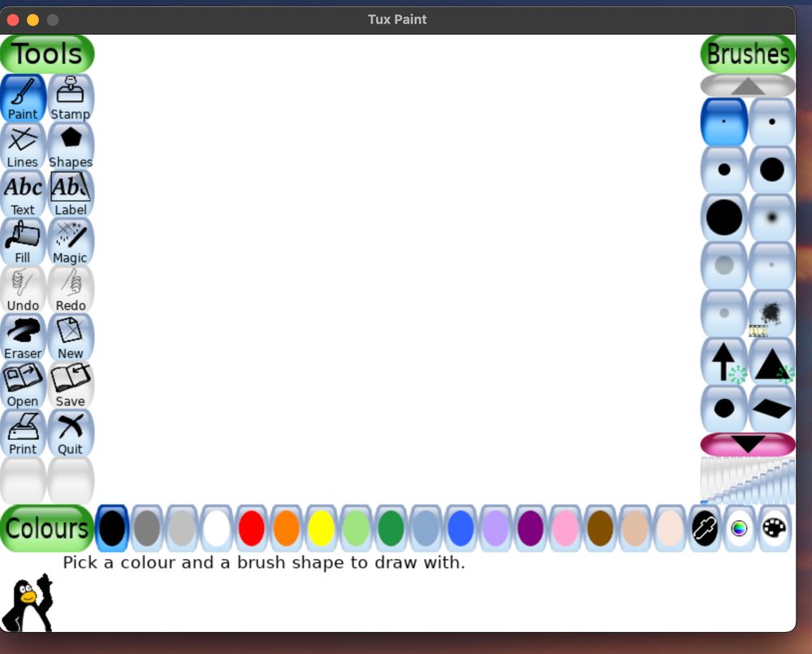
Task: Select the light grey colour
Action: pos(182,528)
